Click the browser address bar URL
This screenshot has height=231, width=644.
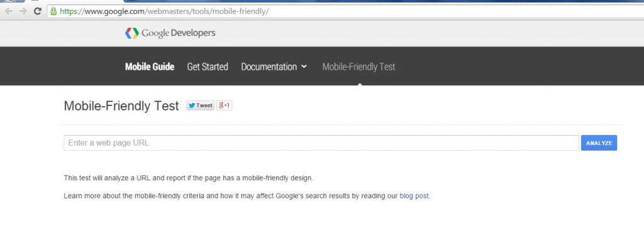[x=164, y=11]
